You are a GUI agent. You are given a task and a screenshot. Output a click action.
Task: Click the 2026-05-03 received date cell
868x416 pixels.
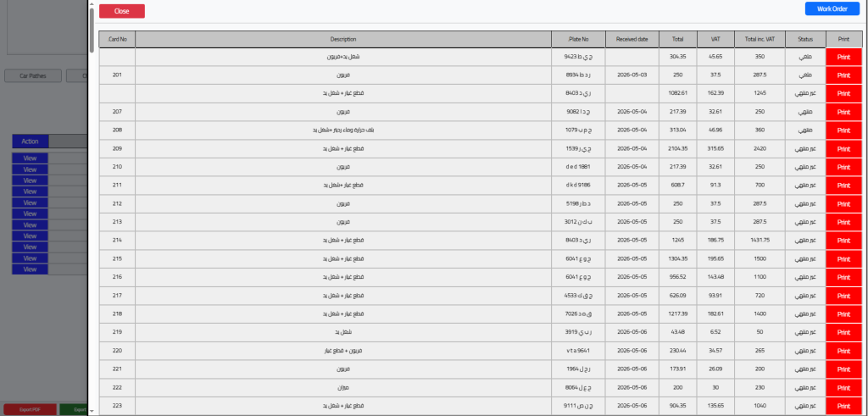(632, 75)
